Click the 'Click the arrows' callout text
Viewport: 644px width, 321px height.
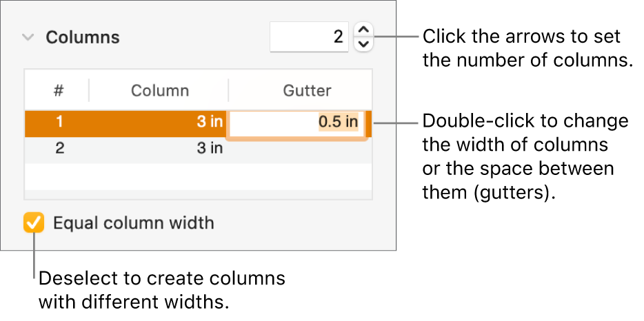[527, 48]
